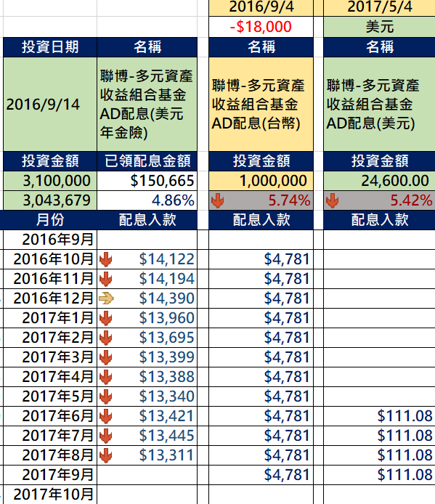Select the 2017年1月 row label
This screenshot has width=435, height=504.
pyautogui.click(x=50, y=318)
